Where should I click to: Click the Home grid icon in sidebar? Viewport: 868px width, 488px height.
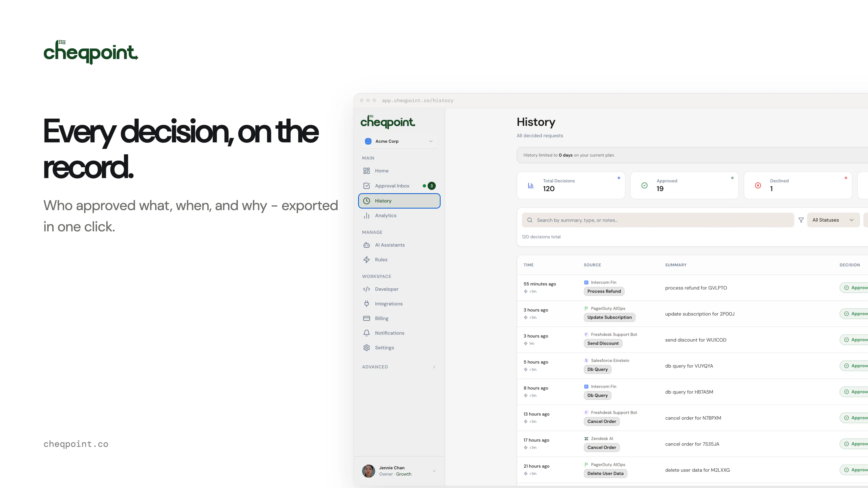pyautogui.click(x=366, y=171)
